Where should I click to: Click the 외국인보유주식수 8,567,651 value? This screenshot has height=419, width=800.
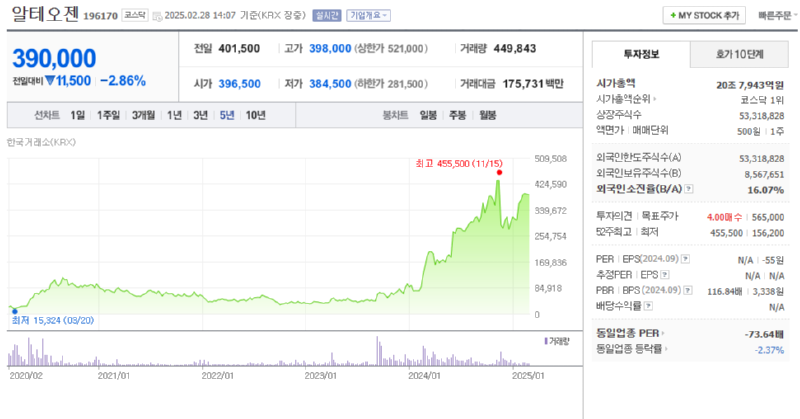pyautogui.click(x=764, y=175)
